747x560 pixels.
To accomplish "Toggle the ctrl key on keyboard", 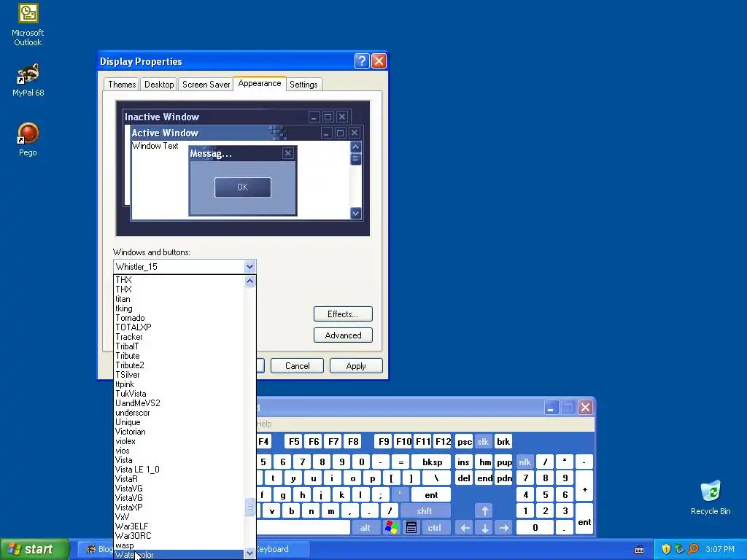I will tap(435, 528).
